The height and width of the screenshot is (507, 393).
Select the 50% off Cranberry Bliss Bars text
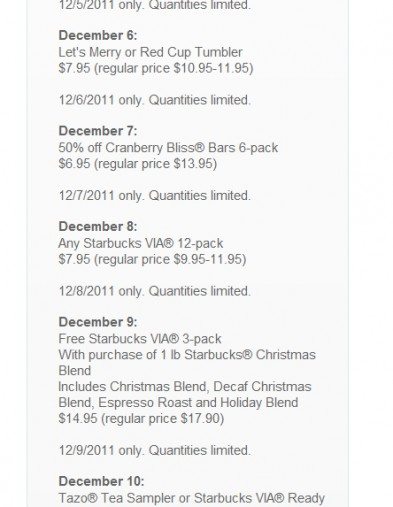(x=168, y=148)
